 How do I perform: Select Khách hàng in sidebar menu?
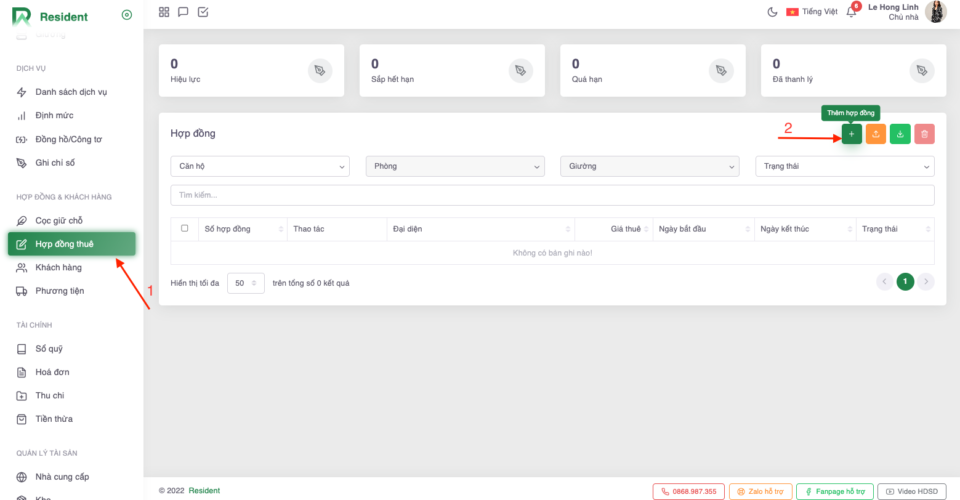tap(58, 267)
